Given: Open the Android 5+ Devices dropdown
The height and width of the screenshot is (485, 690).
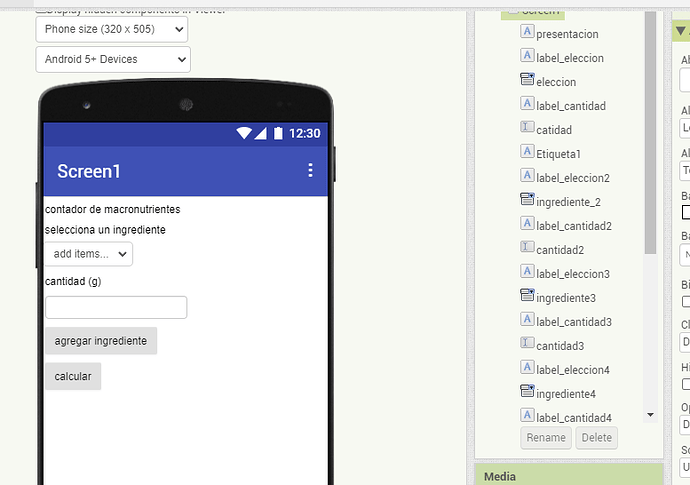Looking at the screenshot, I should (x=113, y=59).
